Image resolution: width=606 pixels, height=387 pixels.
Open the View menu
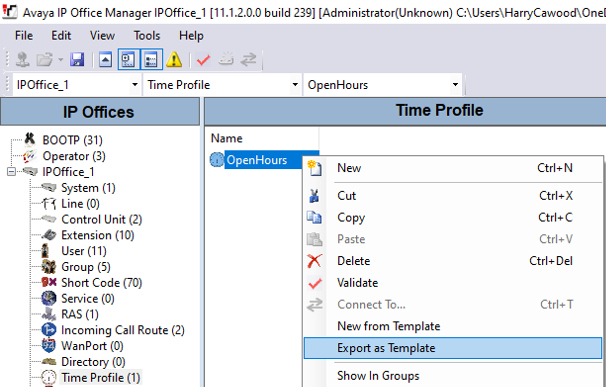pyautogui.click(x=102, y=36)
